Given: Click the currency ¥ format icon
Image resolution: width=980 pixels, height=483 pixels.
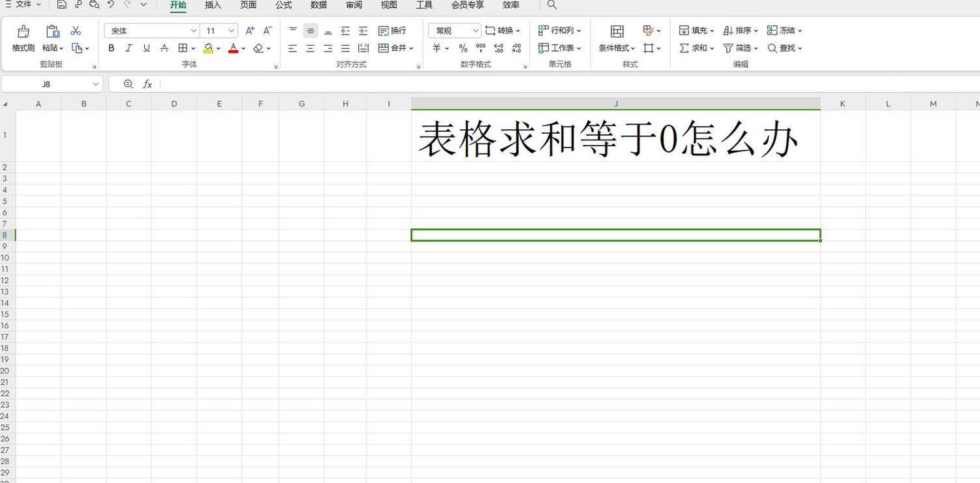Looking at the screenshot, I should (x=436, y=48).
